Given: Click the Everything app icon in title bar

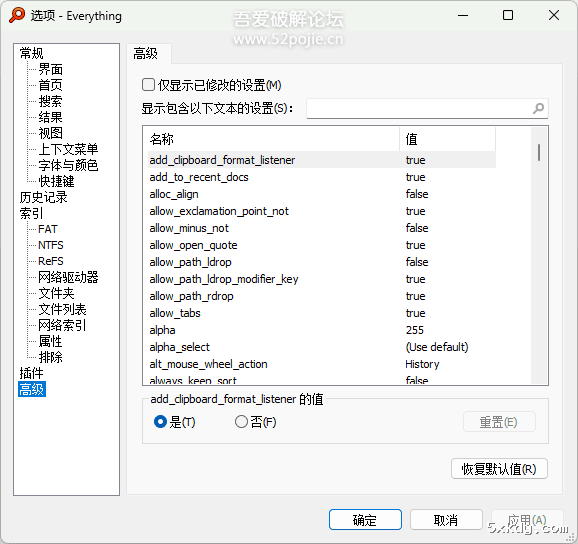Looking at the screenshot, I should [x=17, y=15].
